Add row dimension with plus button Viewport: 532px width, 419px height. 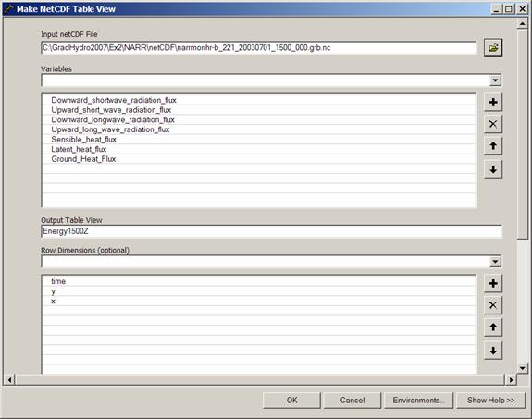(x=493, y=283)
